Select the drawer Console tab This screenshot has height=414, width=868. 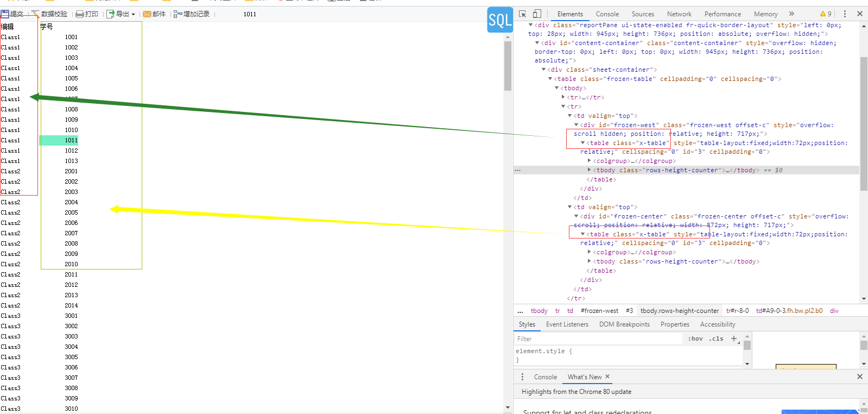tap(546, 377)
